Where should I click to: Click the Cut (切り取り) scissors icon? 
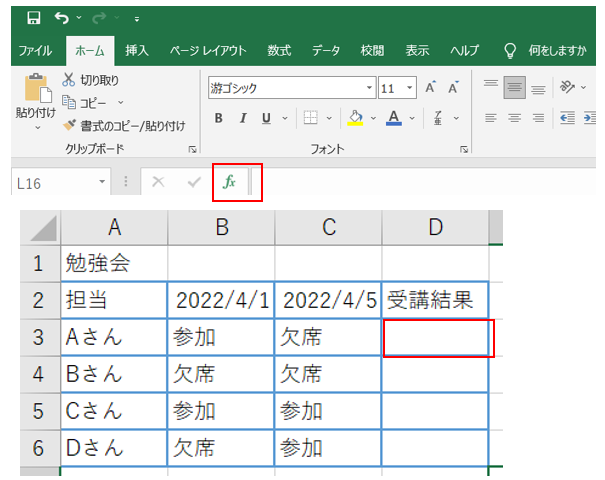[x=69, y=80]
